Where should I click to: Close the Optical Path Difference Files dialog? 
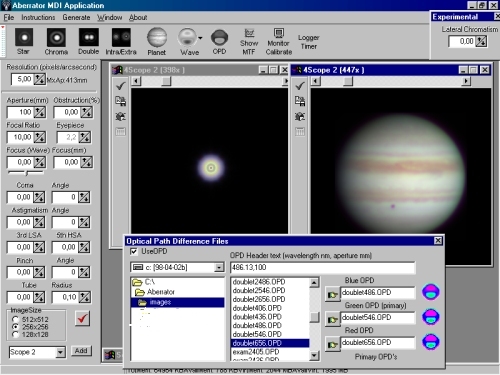click(438, 241)
